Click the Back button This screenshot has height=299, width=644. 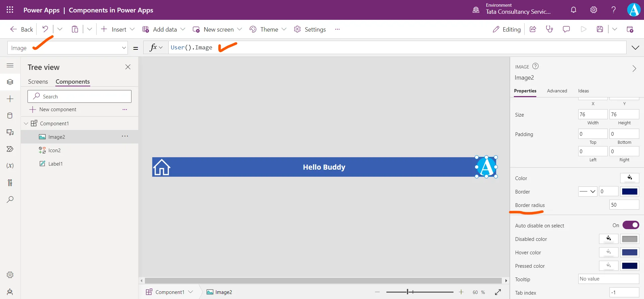(21, 29)
